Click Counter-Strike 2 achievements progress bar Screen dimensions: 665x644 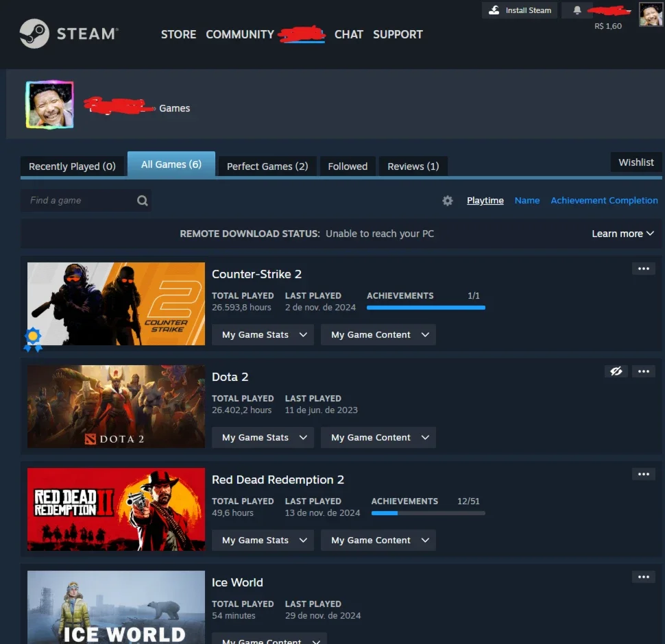426,308
